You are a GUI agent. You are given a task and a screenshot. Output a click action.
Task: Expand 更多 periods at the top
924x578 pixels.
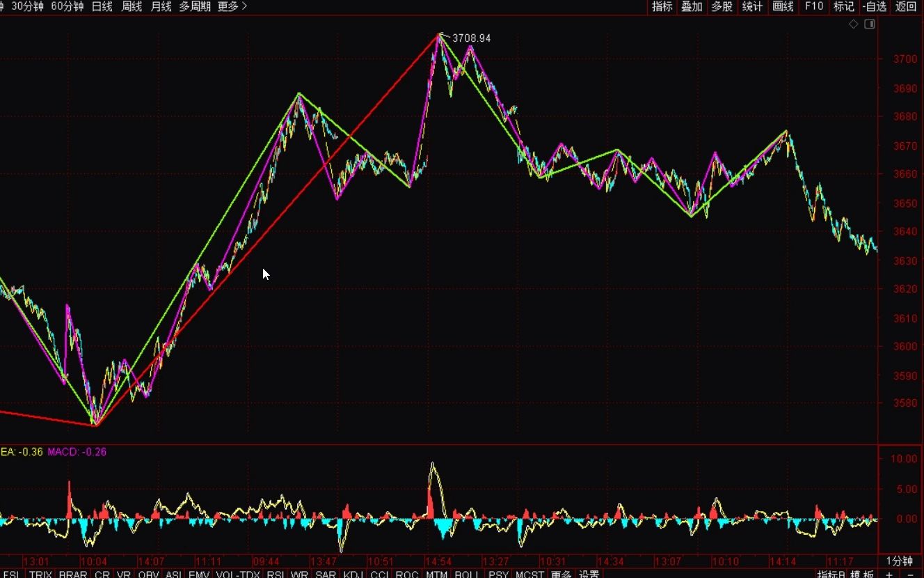pos(232,6)
